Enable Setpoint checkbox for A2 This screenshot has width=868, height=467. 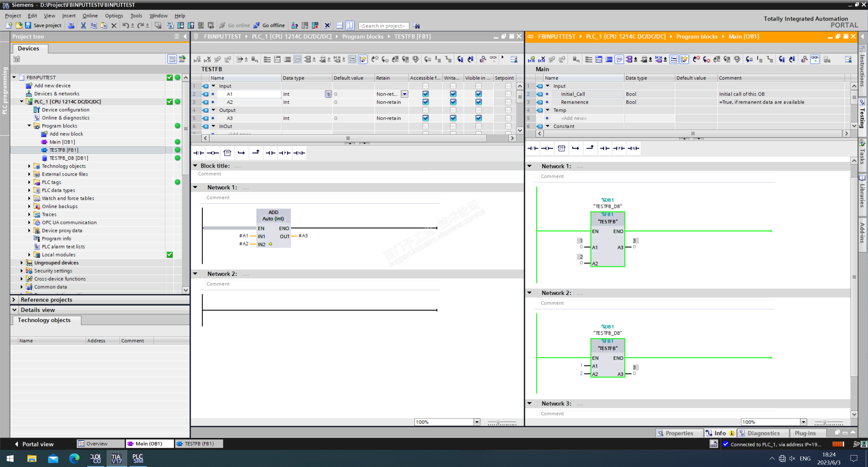(x=508, y=102)
